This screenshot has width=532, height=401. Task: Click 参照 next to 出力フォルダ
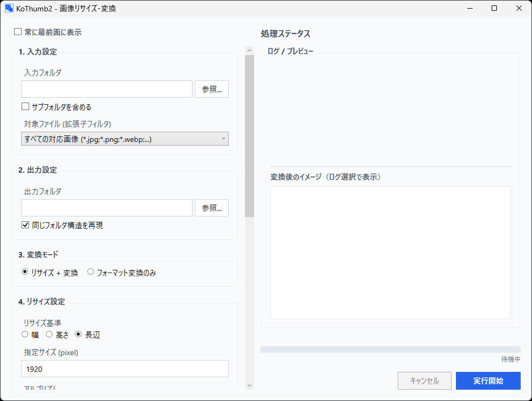212,207
